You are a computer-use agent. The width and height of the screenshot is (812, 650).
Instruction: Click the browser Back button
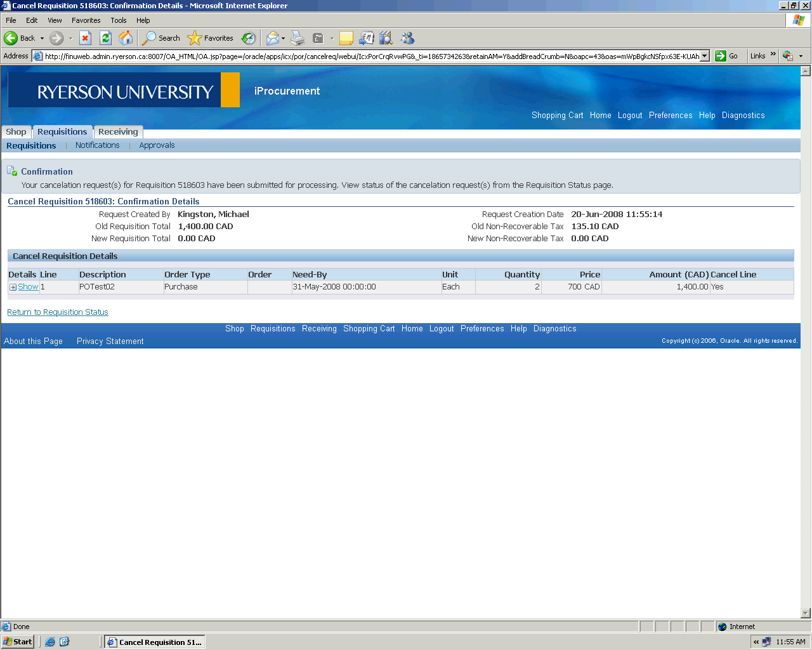click(19, 38)
